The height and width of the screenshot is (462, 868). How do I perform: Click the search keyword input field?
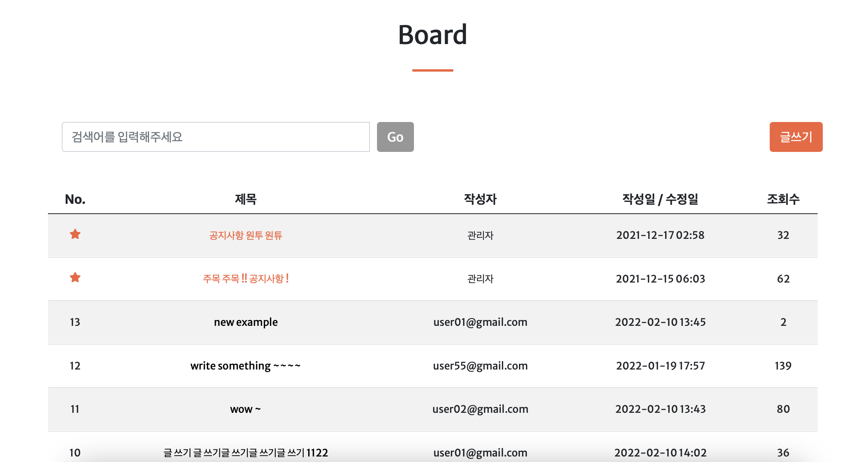coord(215,137)
